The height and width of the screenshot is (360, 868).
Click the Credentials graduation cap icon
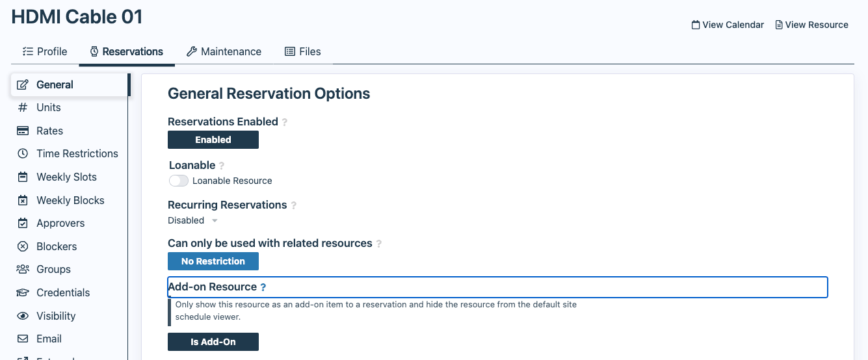click(23, 292)
